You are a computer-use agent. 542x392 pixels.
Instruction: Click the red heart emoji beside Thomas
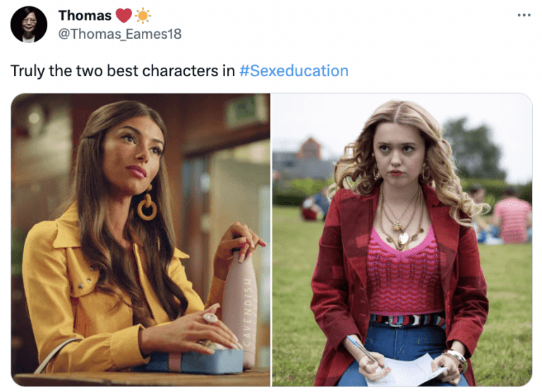coord(124,16)
